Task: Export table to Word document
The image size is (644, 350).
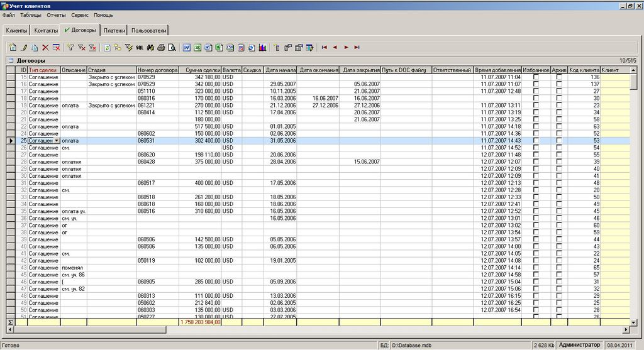Action: tap(187, 47)
